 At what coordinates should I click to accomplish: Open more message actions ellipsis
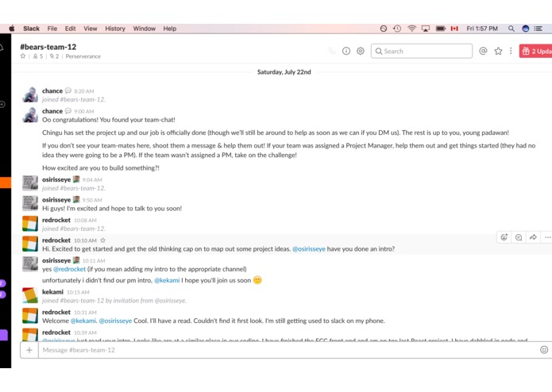point(547,237)
